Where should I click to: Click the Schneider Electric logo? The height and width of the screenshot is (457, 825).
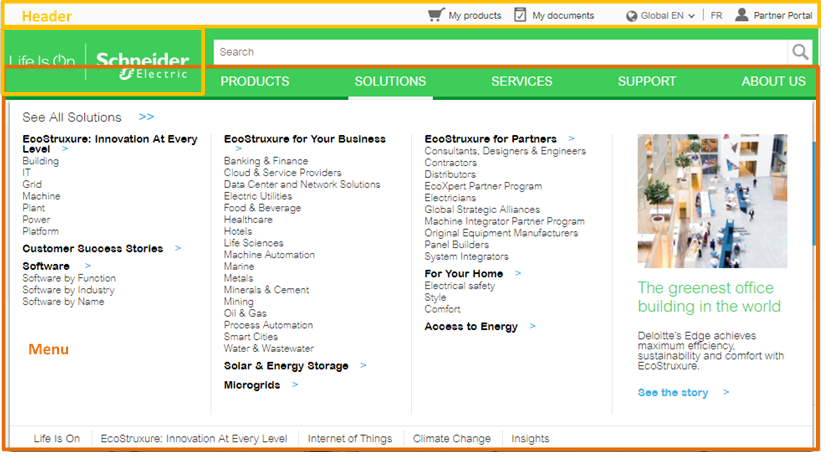142,66
